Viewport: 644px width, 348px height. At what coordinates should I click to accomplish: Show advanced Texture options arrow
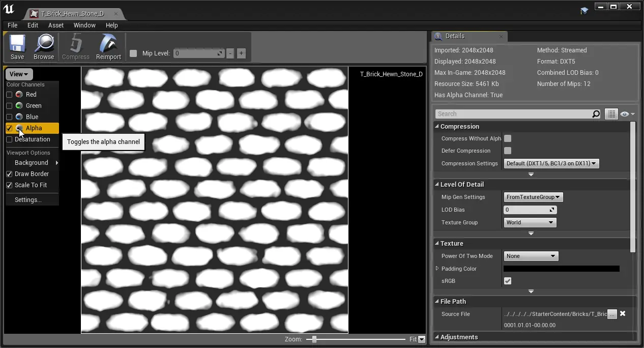531,292
